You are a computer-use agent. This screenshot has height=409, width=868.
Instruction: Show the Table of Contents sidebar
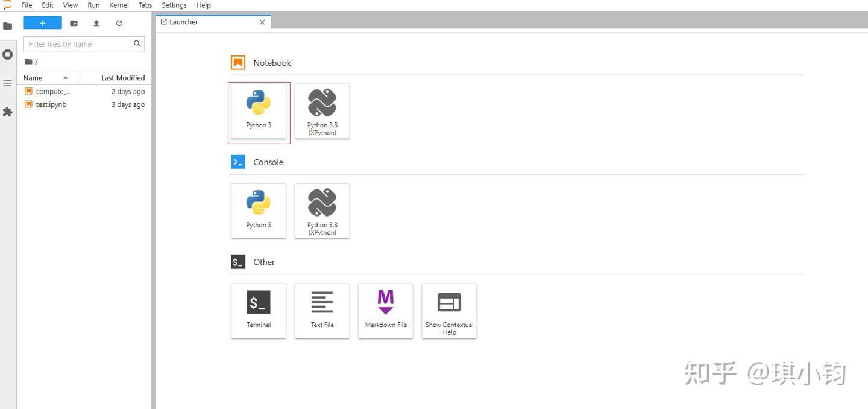point(8,83)
